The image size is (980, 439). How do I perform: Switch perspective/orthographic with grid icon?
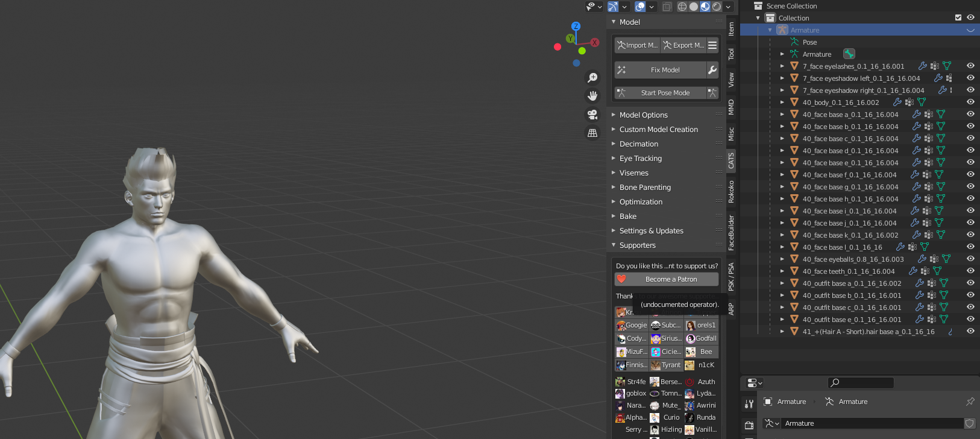pos(592,133)
